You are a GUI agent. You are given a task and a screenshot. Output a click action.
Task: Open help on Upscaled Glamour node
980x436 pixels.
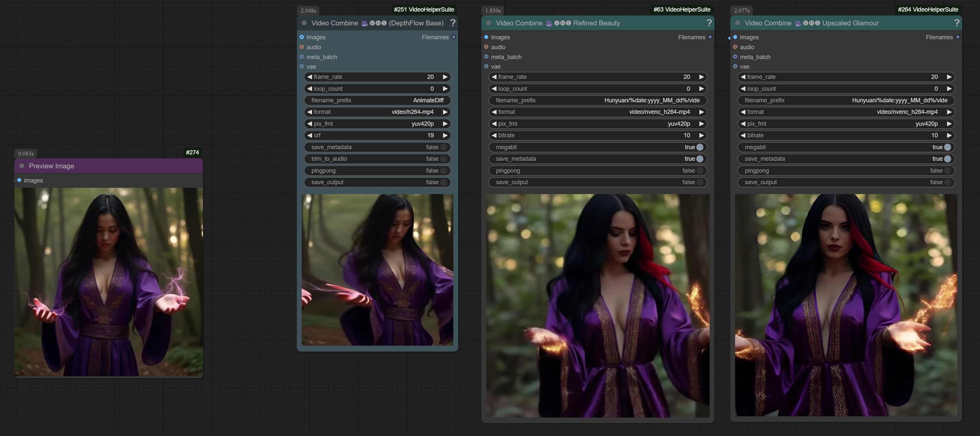point(957,23)
